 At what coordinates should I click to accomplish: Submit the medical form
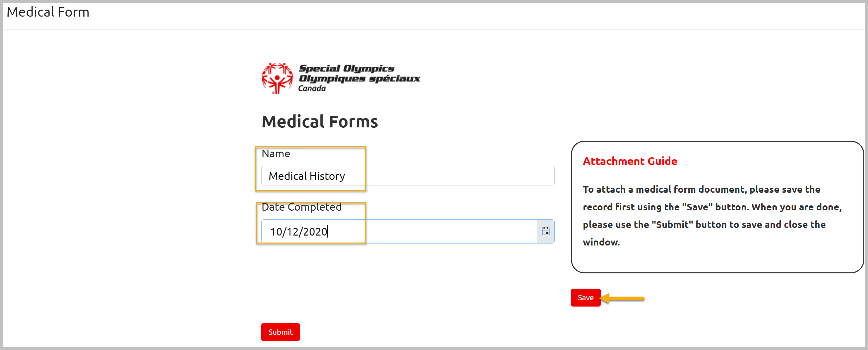280,332
